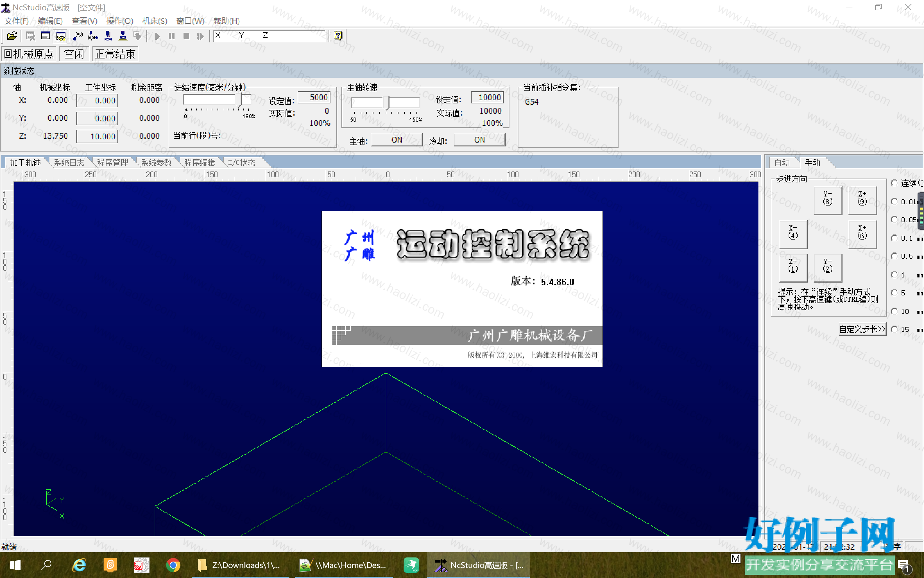Image resolution: width=924 pixels, height=578 pixels.
Task: Click the open file folder icon
Action: [12, 36]
